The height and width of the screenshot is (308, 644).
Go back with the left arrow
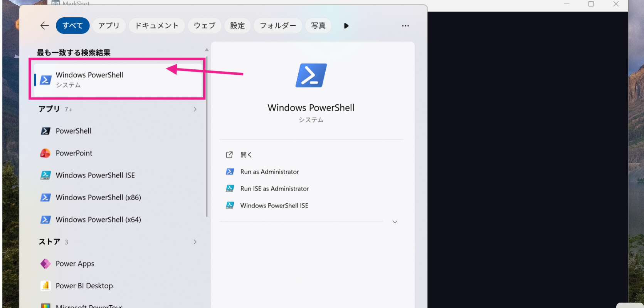pos(45,26)
